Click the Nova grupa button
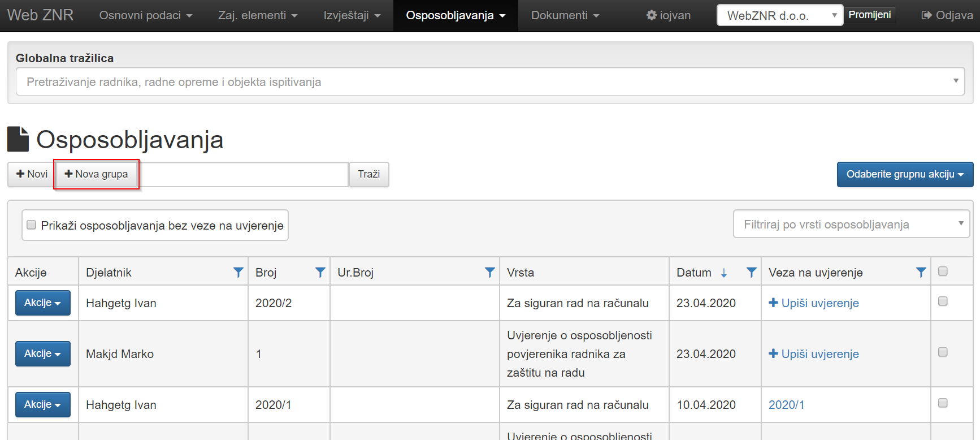The width and height of the screenshot is (980, 440). (97, 174)
